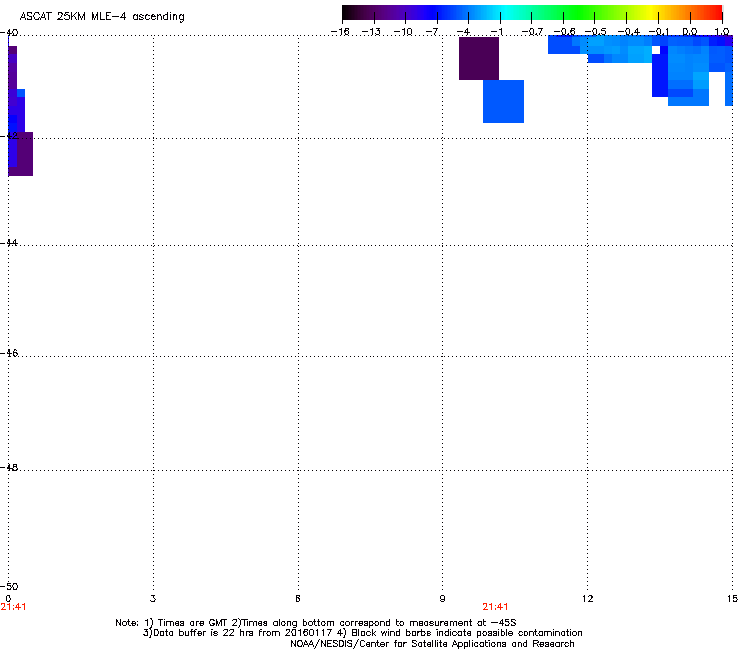Viewport: 740px width, 650px height.
Task: Pick the red end of the colorbar
Action: pyautogui.click(x=715, y=12)
